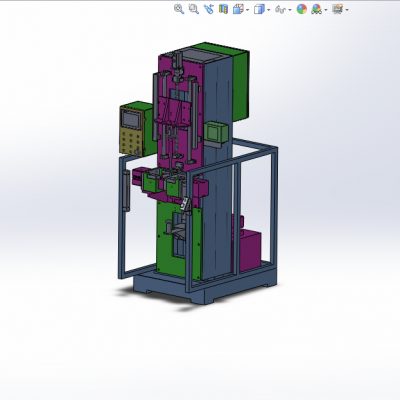
Task: Activate the Section View tool
Action: click(223, 9)
